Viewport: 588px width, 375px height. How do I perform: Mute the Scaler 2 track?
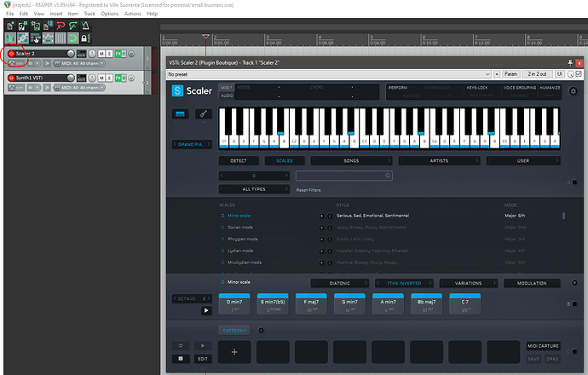pos(101,54)
